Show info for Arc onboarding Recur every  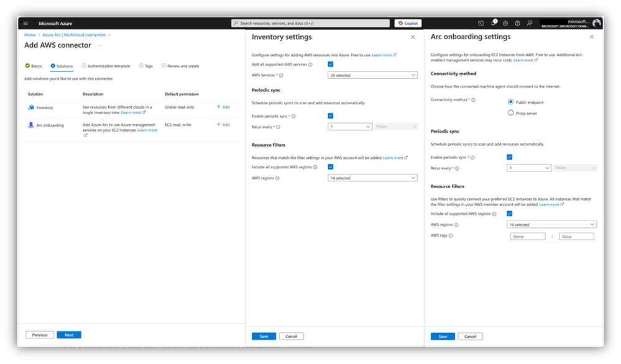click(457, 168)
